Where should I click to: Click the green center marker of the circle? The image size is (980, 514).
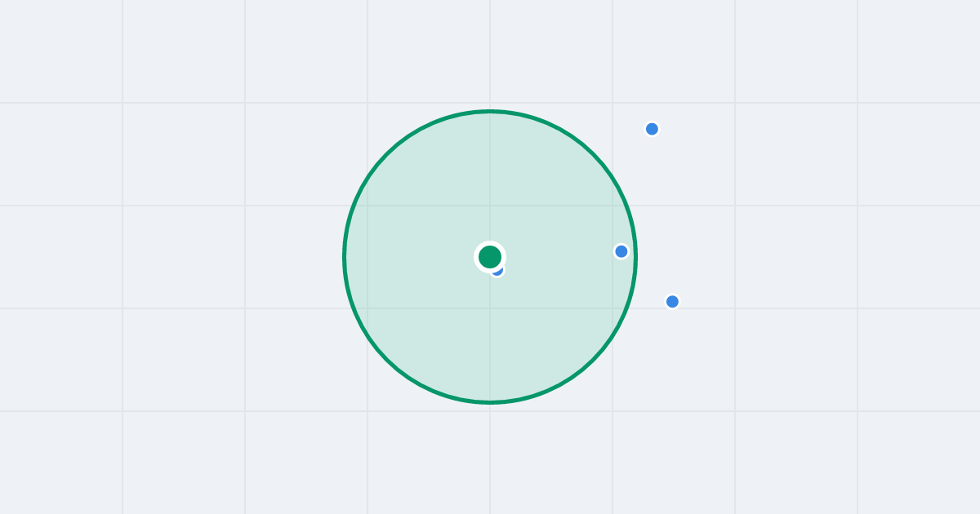pyautogui.click(x=490, y=257)
